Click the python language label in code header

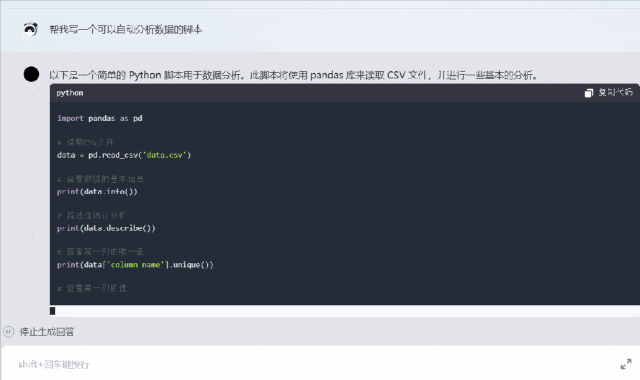coord(70,93)
